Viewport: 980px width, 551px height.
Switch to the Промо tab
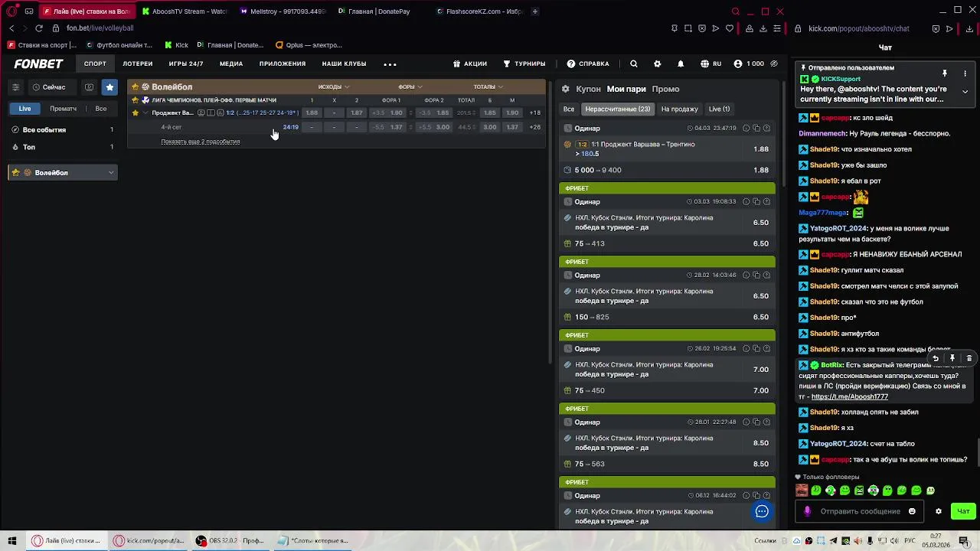coord(665,89)
